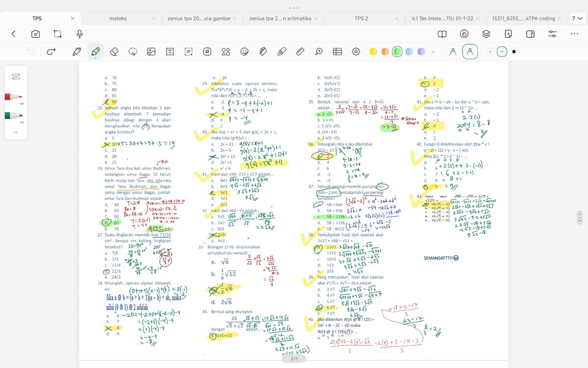Add a new page

click(508, 34)
